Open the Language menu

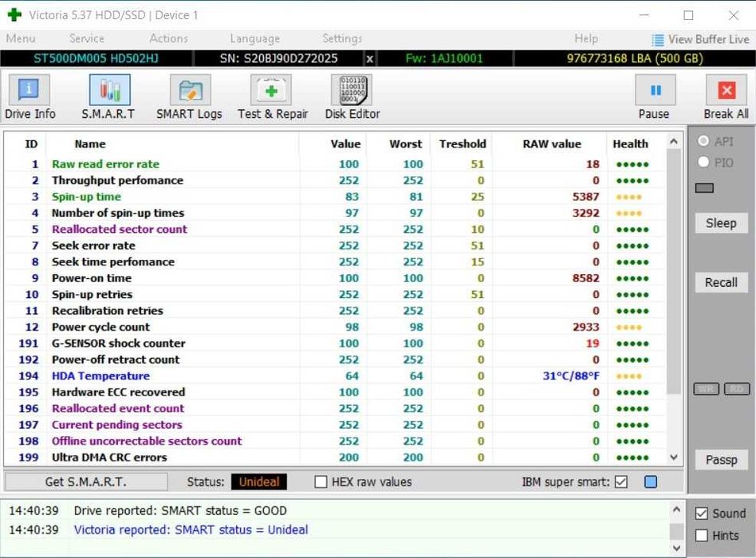click(254, 38)
